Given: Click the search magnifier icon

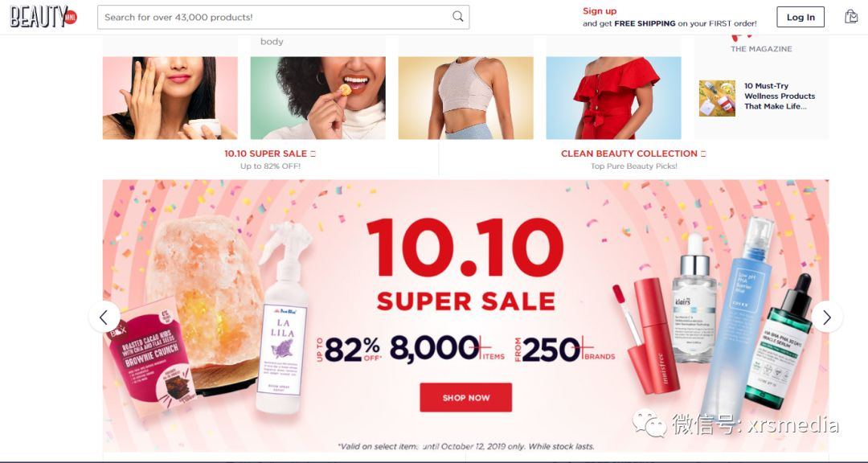Looking at the screenshot, I should [458, 17].
